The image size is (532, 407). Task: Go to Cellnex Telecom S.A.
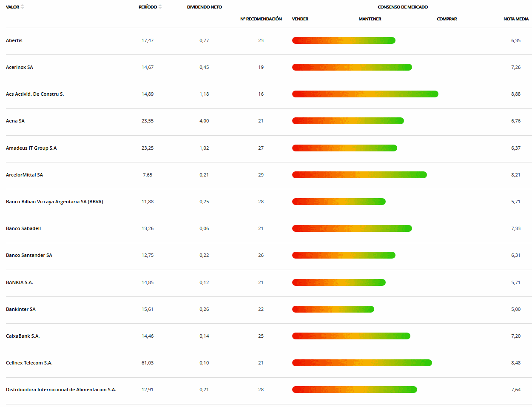click(29, 363)
